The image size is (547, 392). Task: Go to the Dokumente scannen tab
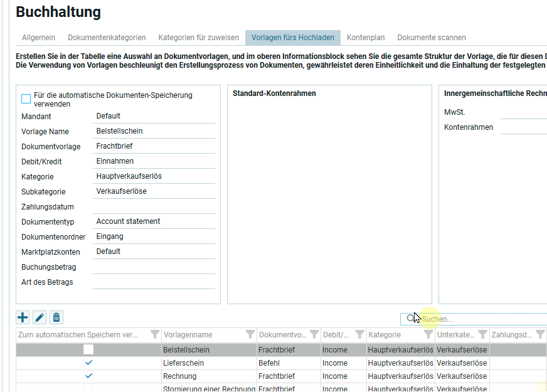[431, 38]
